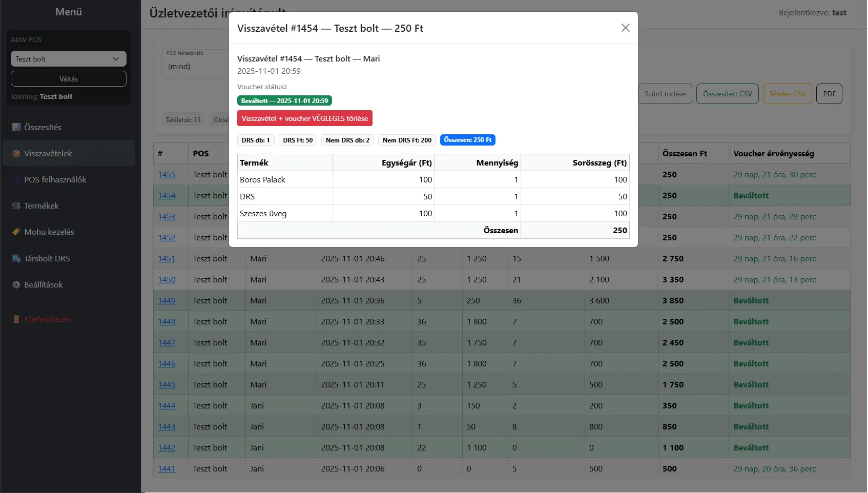
Task: Open the Beállítások menu item
Action: pyautogui.click(x=44, y=284)
